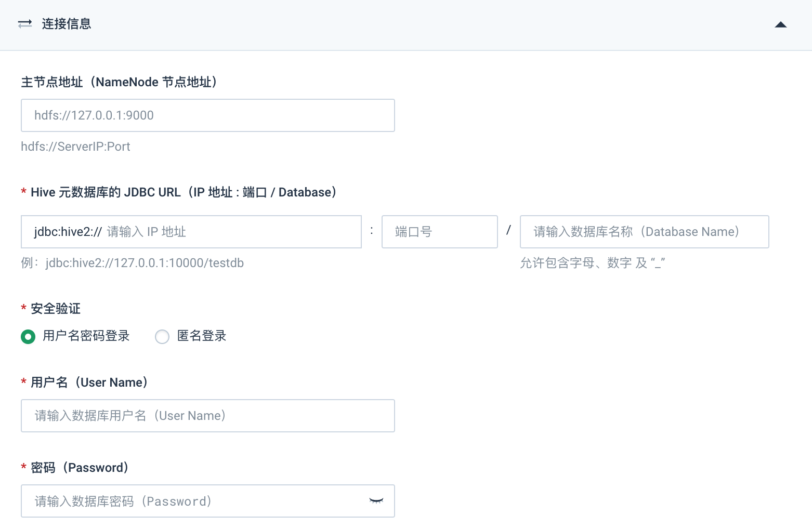Focus the Password input field
The height and width of the screenshot is (528, 812).
point(208,501)
